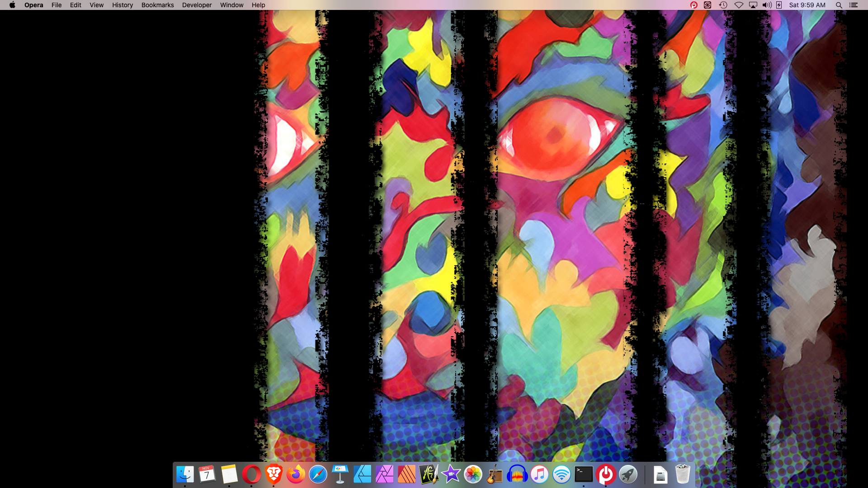
Task: Open Finder from the Dock
Action: 185,474
